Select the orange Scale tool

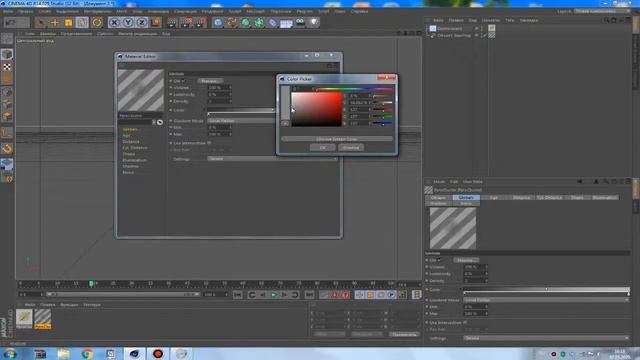click(x=68, y=22)
